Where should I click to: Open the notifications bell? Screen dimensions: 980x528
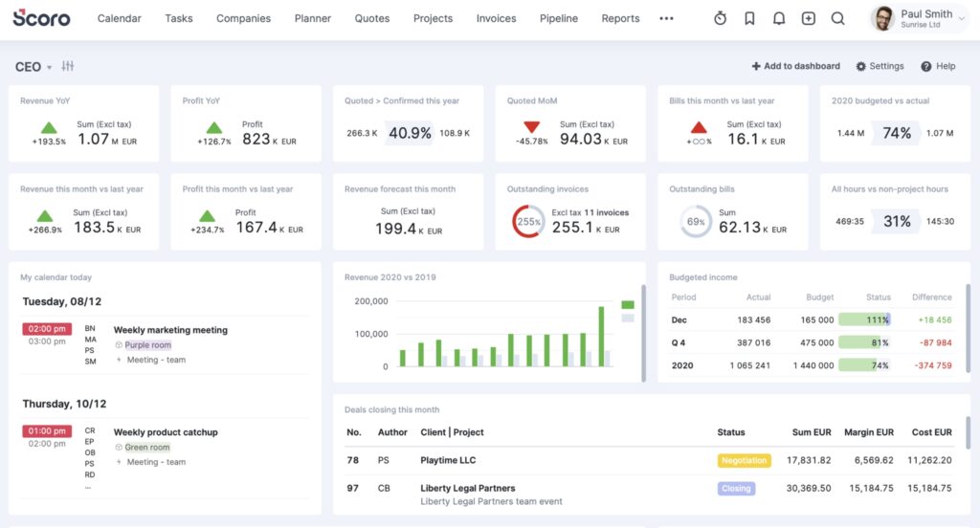(x=779, y=18)
